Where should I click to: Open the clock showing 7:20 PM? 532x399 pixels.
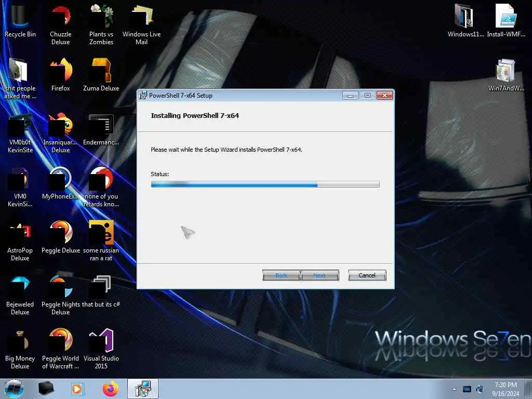[x=506, y=389]
